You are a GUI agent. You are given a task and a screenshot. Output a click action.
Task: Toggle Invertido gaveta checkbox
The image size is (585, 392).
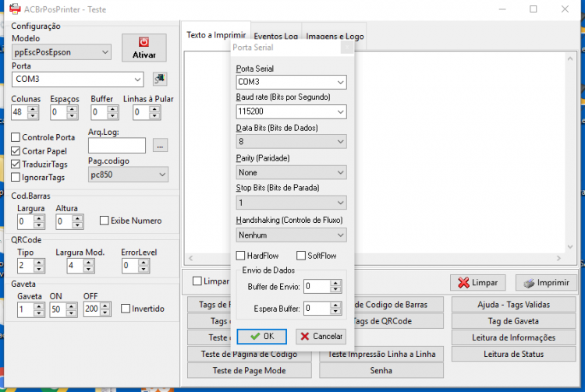point(126,309)
